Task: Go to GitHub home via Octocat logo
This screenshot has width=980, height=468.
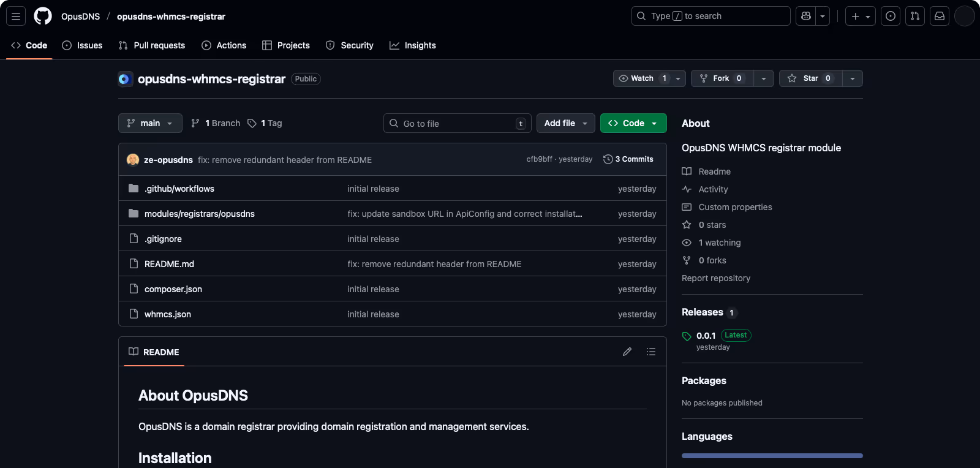Action: pos(43,16)
